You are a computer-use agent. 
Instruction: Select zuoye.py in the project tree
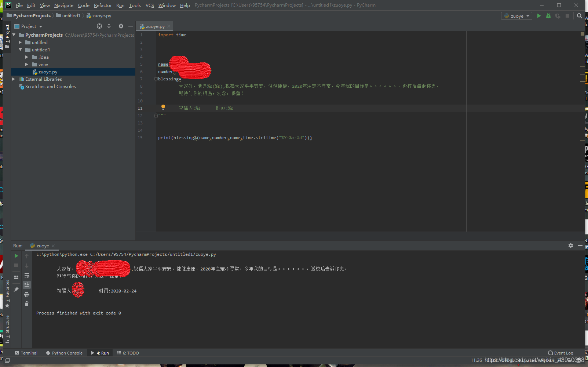pyautogui.click(x=73, y=72)
